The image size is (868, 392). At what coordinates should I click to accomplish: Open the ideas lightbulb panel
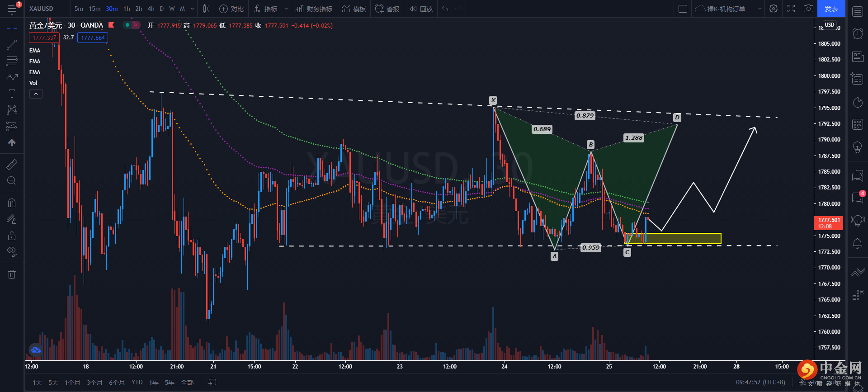click(x=857, y=147)
